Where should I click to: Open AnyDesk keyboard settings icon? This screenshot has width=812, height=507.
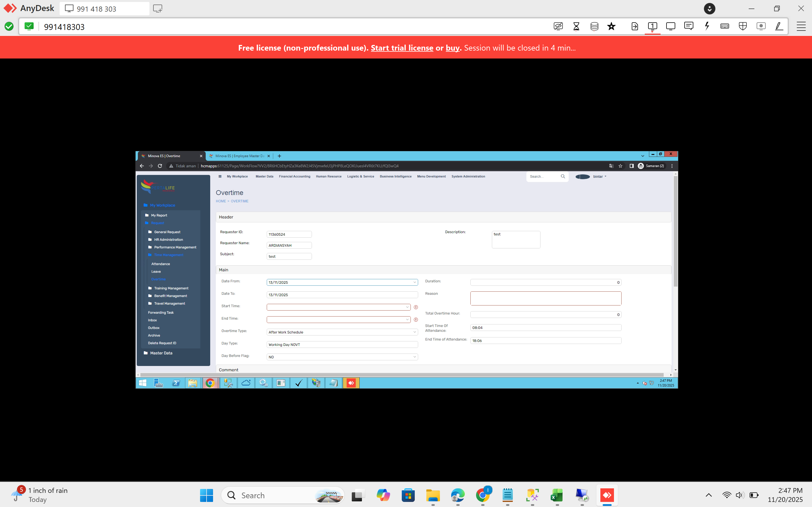724,26
